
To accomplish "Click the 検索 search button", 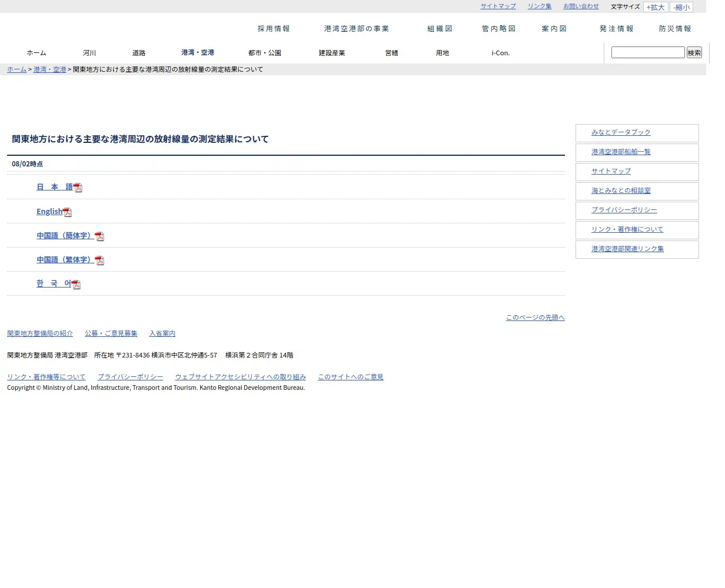I will [694, 52].
